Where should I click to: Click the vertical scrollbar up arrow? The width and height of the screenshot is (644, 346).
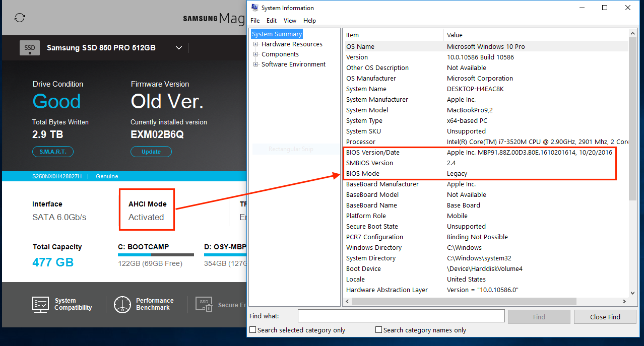pos(633,33)
